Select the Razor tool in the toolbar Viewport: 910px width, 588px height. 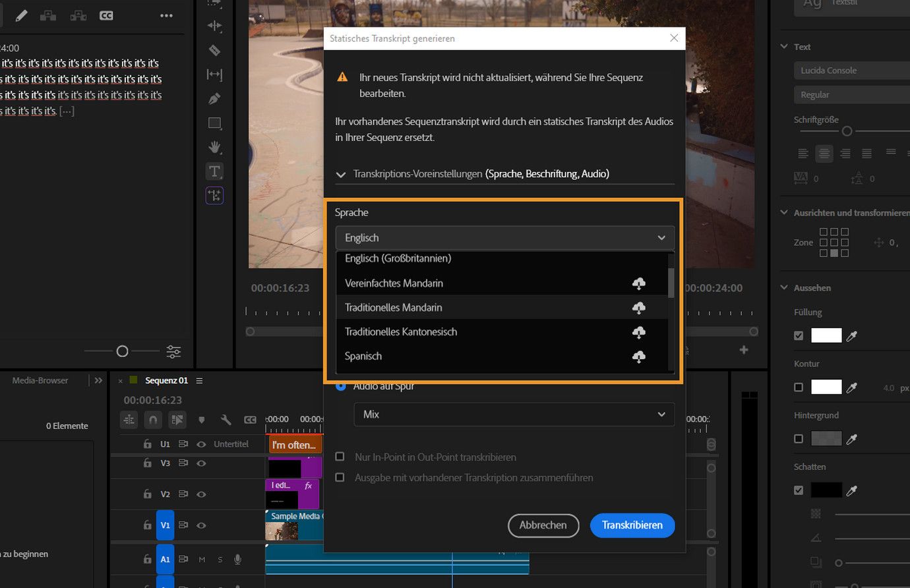[214, 50]
